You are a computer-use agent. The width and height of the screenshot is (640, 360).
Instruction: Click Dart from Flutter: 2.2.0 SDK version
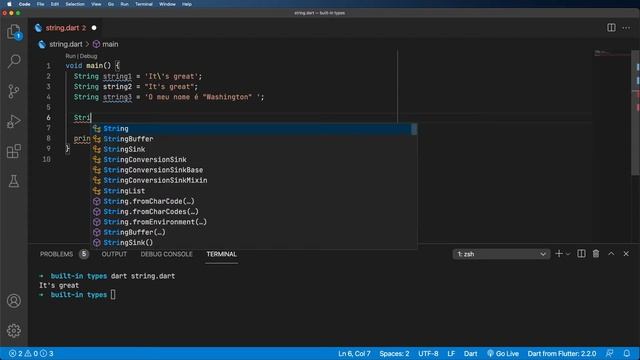562,353
